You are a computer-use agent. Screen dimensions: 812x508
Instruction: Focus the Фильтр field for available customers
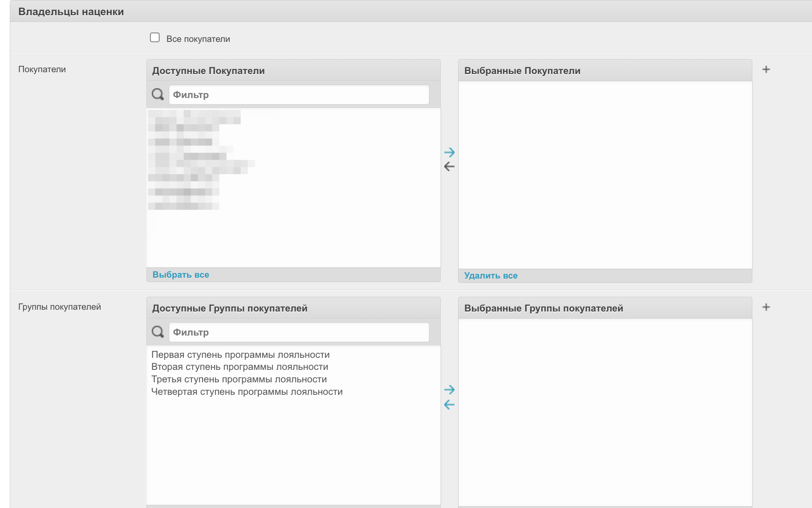[299, 95]
